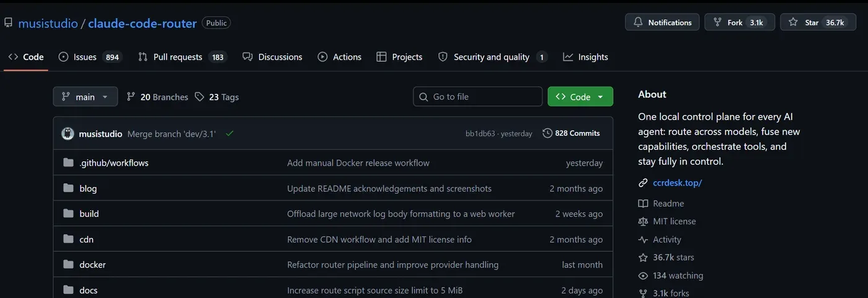The width and height of the screenshot is (868, 298).
Task: Open the musistudio commit author link
Action: (x=100, y=133)
